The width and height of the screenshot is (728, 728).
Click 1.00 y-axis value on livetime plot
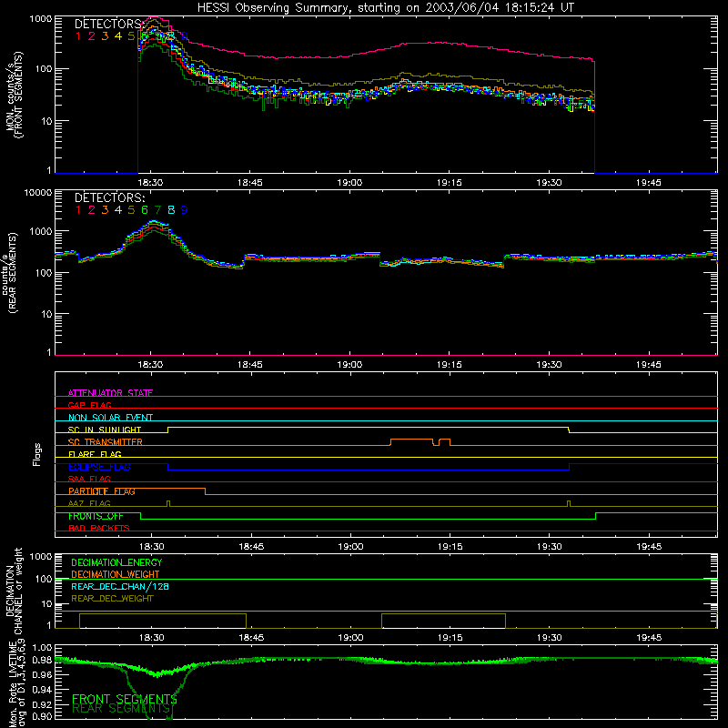click(x=42, y=647)
